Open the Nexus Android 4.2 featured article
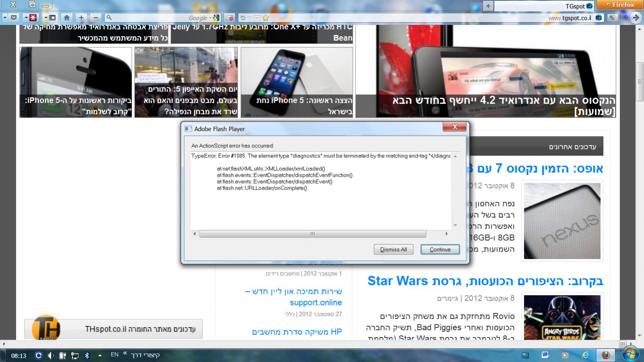This screenshot has height=362, width=644. [x=486, y=71]
